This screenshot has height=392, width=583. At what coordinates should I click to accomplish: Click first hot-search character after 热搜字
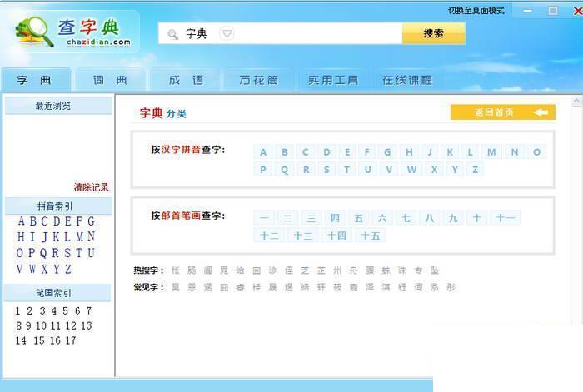click(x=176, y=270)
